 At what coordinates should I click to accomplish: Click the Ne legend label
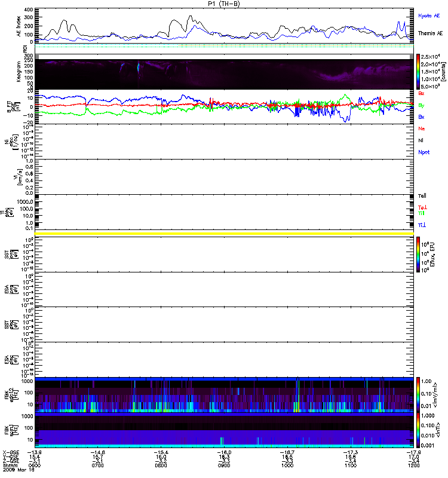click(422, 128)
